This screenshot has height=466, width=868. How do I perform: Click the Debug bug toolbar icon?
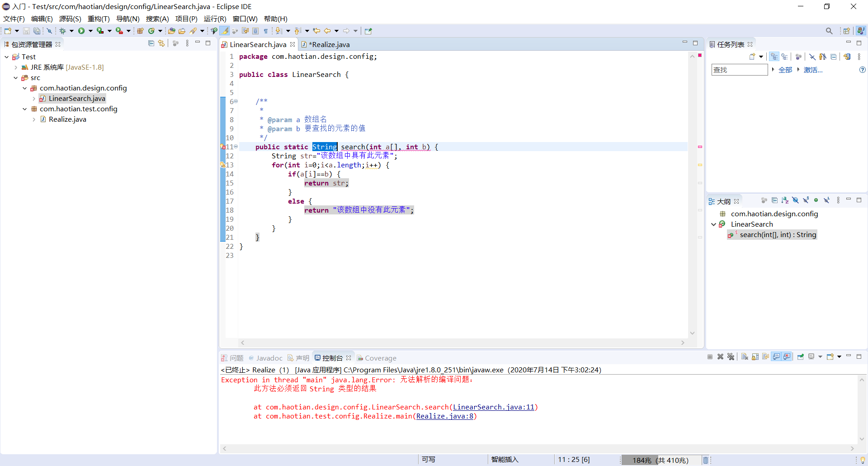(x=62, y=31)
